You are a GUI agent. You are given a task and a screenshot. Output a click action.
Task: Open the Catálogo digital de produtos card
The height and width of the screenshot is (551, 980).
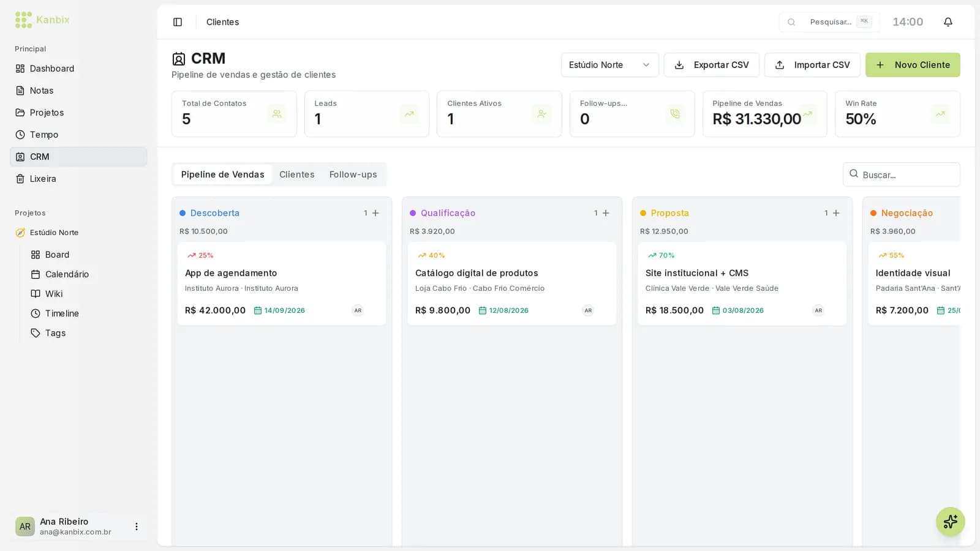512,283
